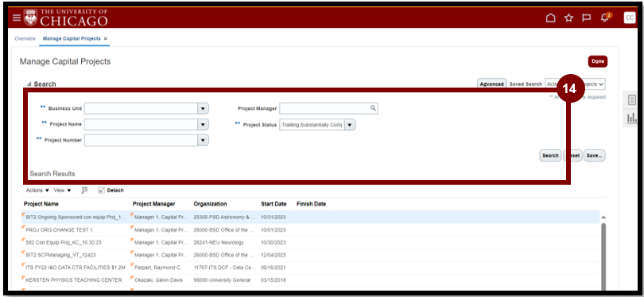Click 98000-University General organization cell
This screenshot has width=644, height=297.
[222, 280]
